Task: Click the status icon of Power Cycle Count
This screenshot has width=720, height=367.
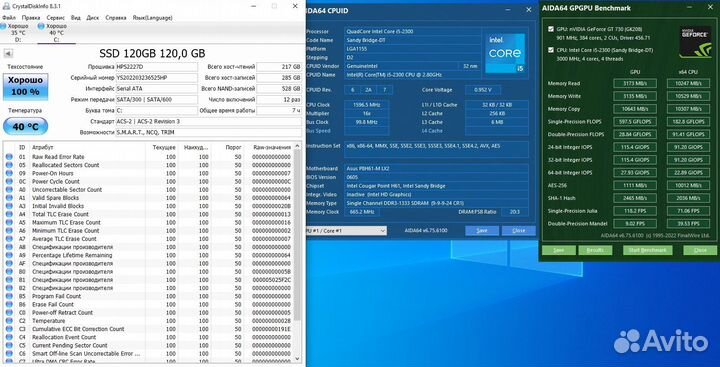Action: tap(9, 181)
